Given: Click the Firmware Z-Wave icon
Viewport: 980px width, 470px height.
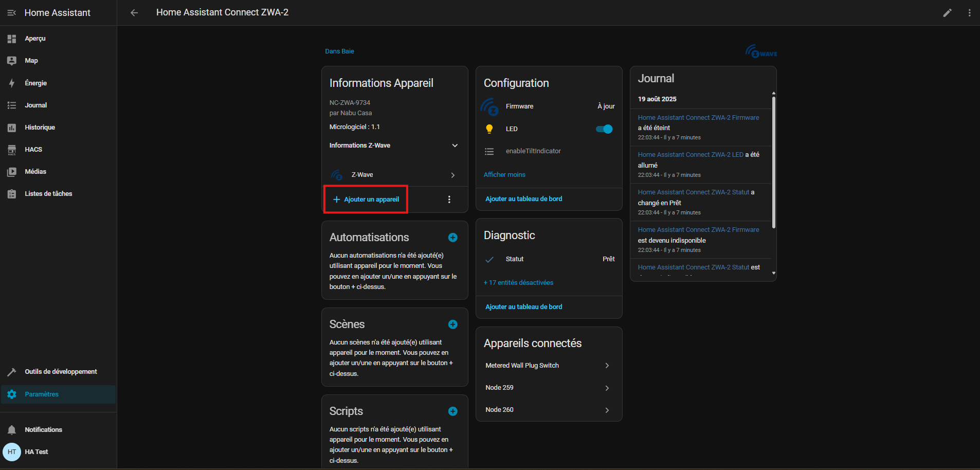Looking at the screenshot, I should 489,107.
